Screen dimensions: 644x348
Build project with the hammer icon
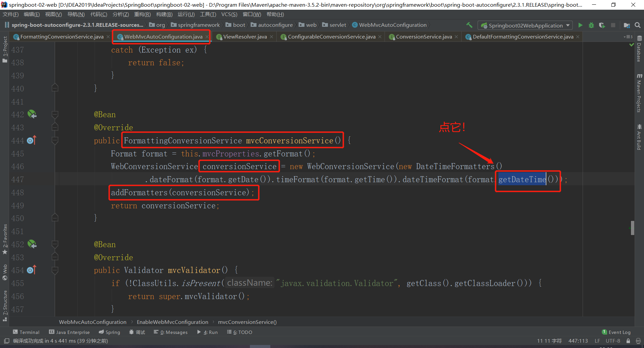coord(469,25)
